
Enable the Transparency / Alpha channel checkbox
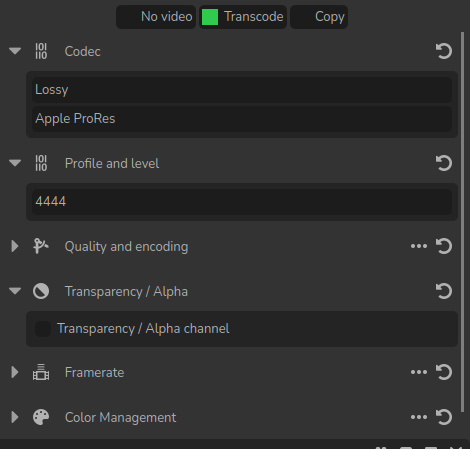point(43,329)
